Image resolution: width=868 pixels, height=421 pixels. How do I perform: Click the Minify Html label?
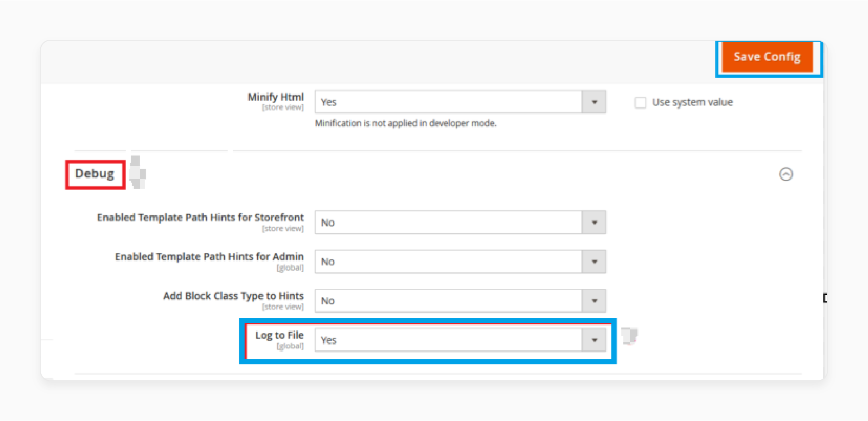click(276, 97)
